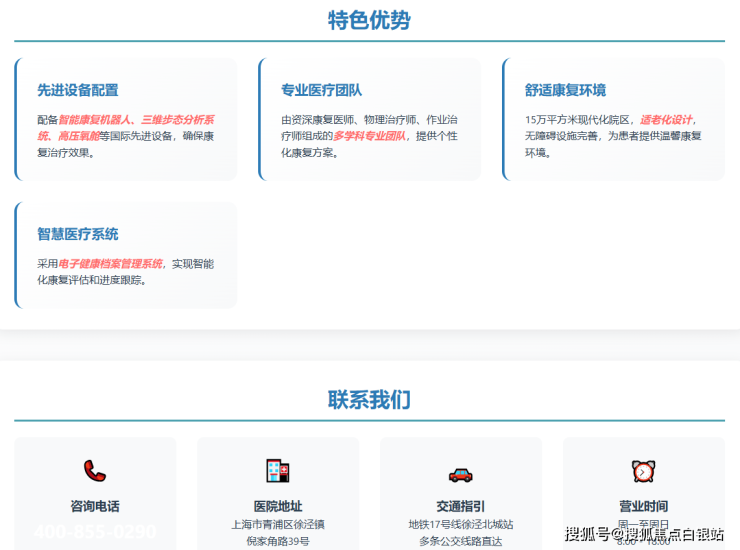The image size is (740, 550).
Task: Click highlighted text 电子健康档案管理系统
Action: (x=110, y=264)
